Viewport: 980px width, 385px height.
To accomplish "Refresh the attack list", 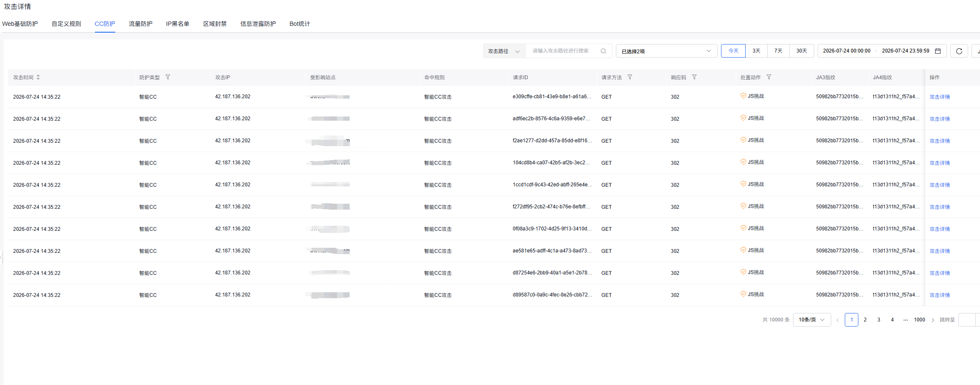I will (x=959, y=51).
